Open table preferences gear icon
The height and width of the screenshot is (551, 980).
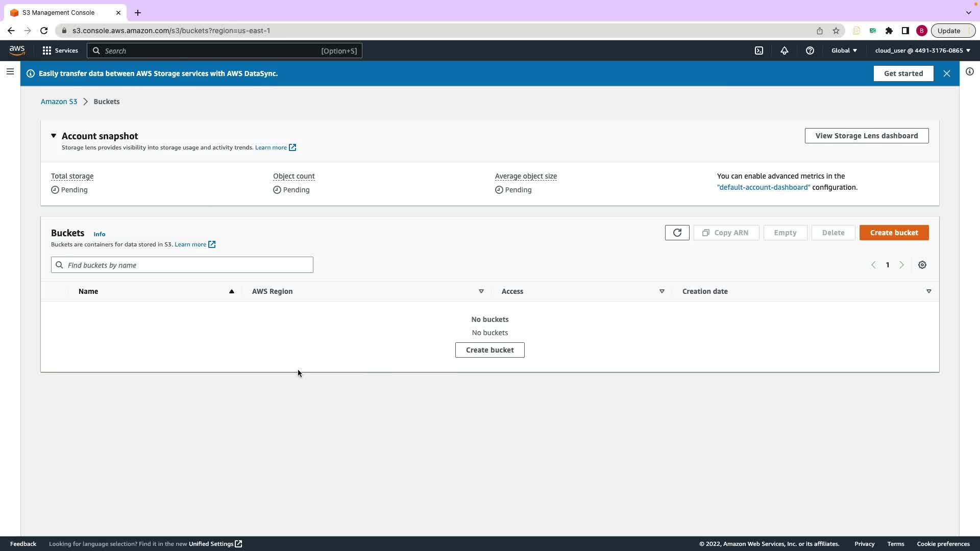(x=922, y=265)
